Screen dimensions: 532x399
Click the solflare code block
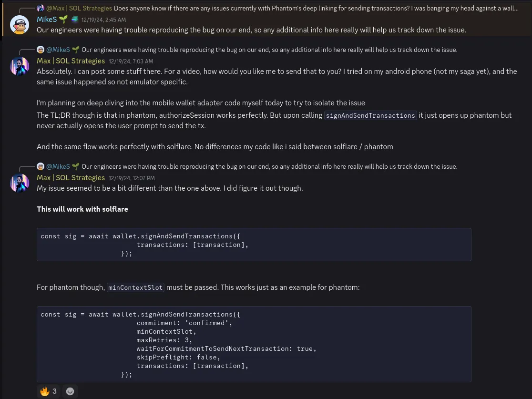[254, 245]
